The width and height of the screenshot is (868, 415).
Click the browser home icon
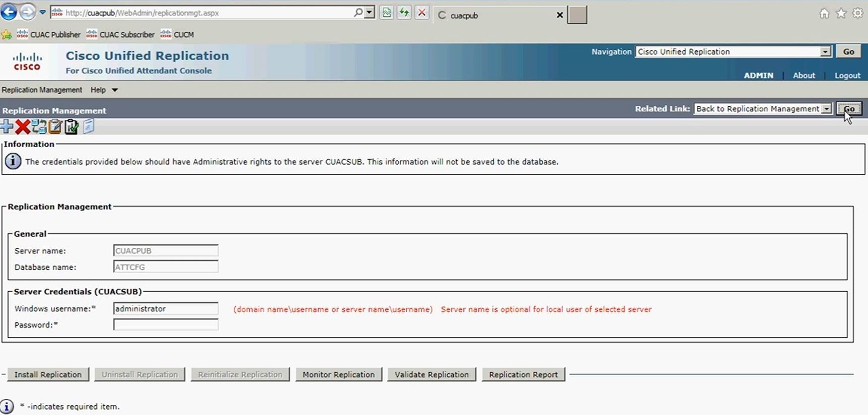pyautogui.click(x=824, y=14)
